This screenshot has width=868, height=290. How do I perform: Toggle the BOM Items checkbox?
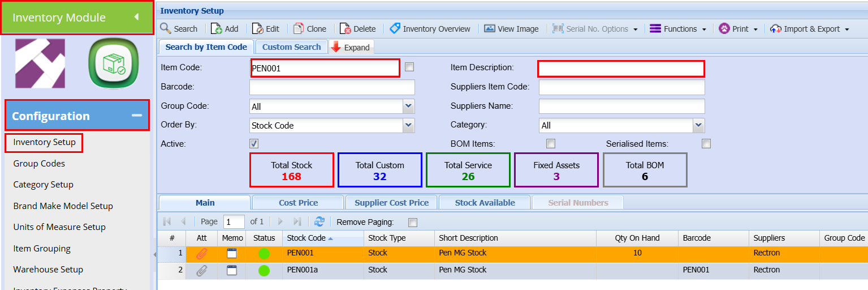click(x=550, y=143)
